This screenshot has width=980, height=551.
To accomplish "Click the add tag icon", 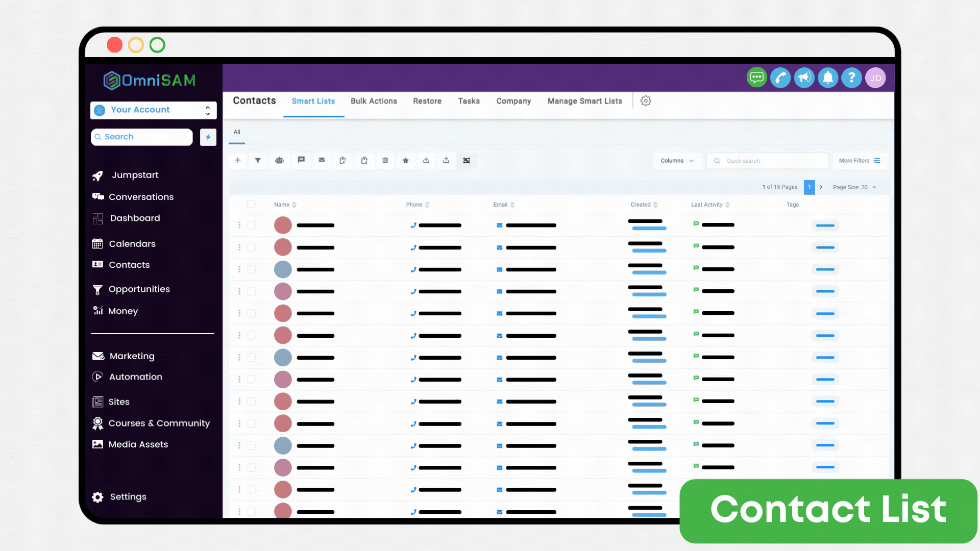I will pyautogui.click(x=342, y=160).
